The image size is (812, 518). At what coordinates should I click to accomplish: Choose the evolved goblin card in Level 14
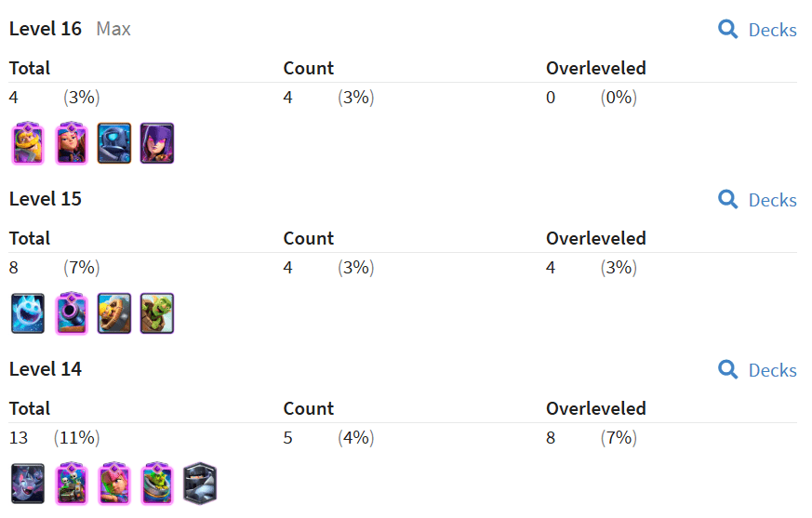[x=157, y=484]
